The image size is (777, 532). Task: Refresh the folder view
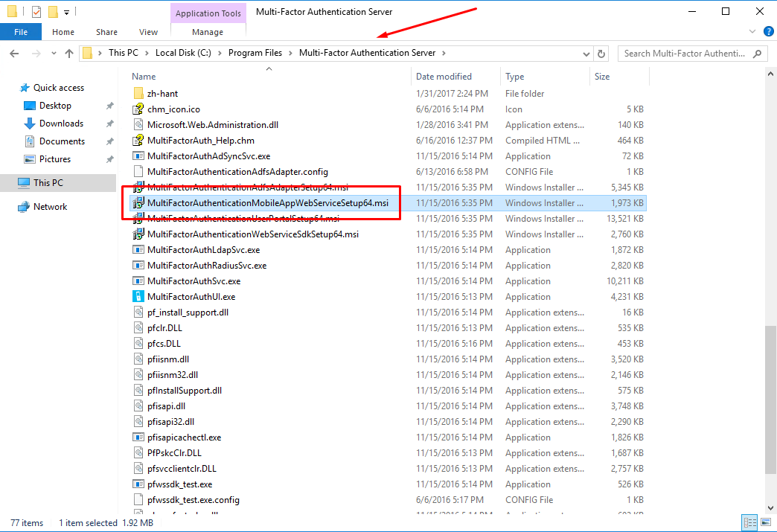point(601,54)
